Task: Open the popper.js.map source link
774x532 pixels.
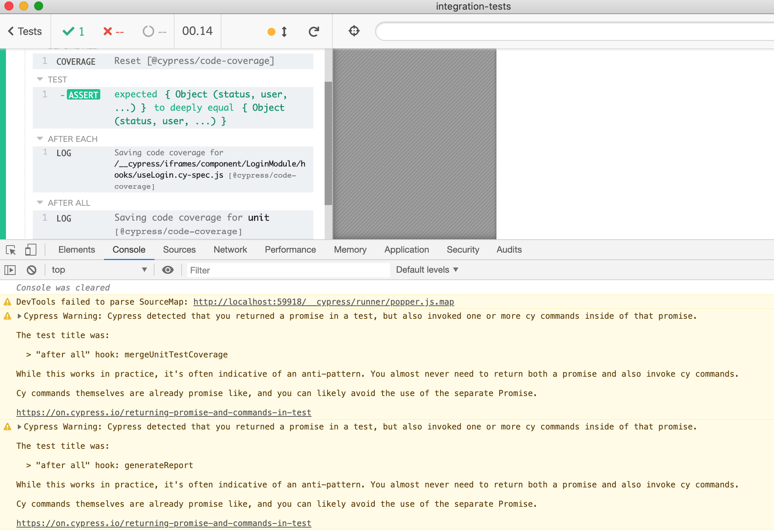Action: (x=323, y=302)
